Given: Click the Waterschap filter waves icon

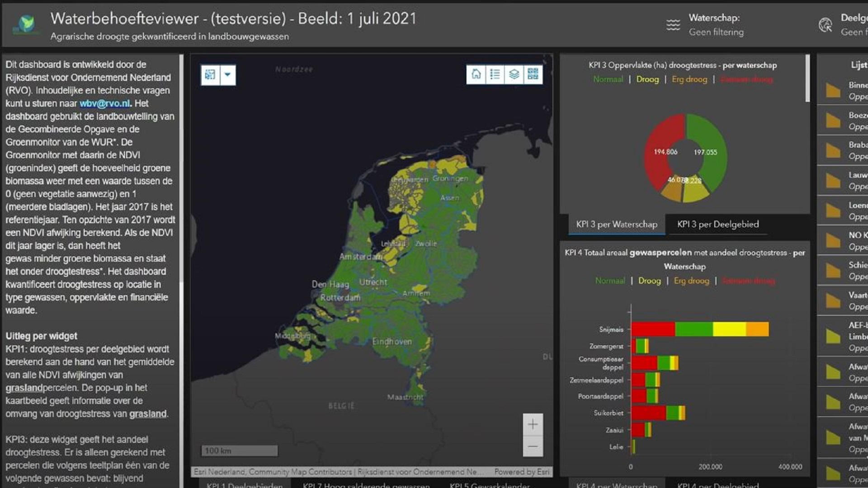Looking at the screenshot, I should tap(673, 25).
